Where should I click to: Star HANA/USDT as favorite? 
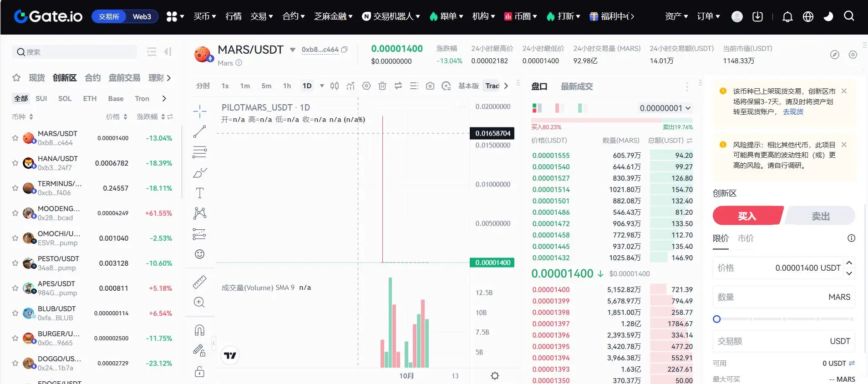pyautogui.click(x=15, y=163)
